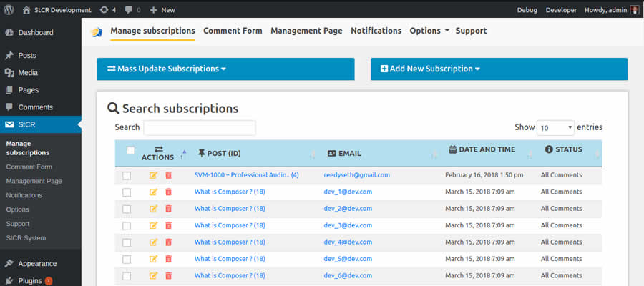
Task: Click the edit icon for reedyseth@gmail.com row
Action: click(153, 175)
